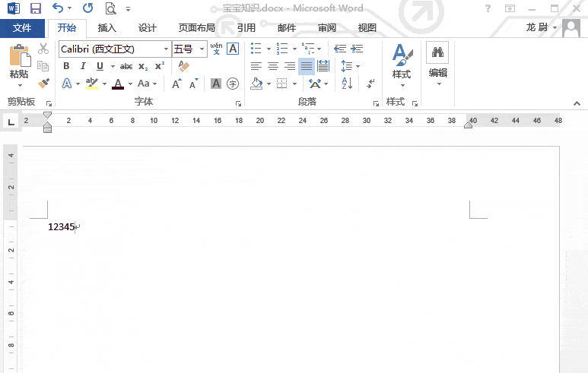This screenshot has height=373, width=588.
Task: Click the Redo/repeat icon
Action: (87, 8)
